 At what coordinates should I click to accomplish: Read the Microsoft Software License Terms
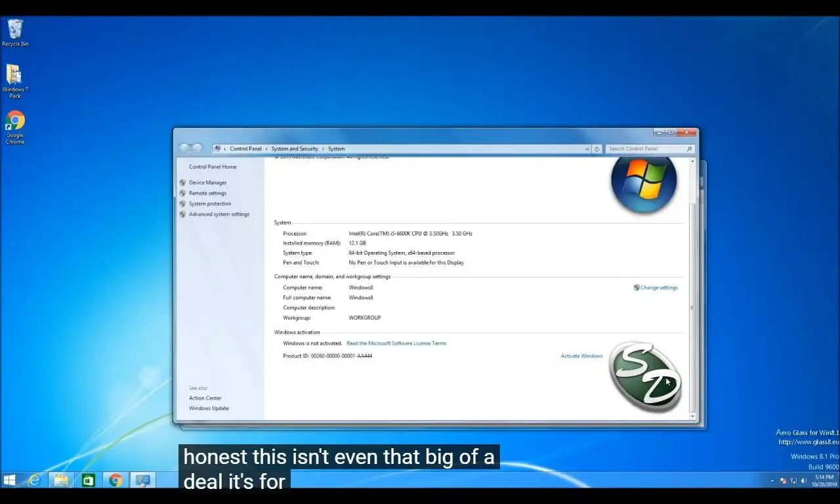[x=396, y=343]
